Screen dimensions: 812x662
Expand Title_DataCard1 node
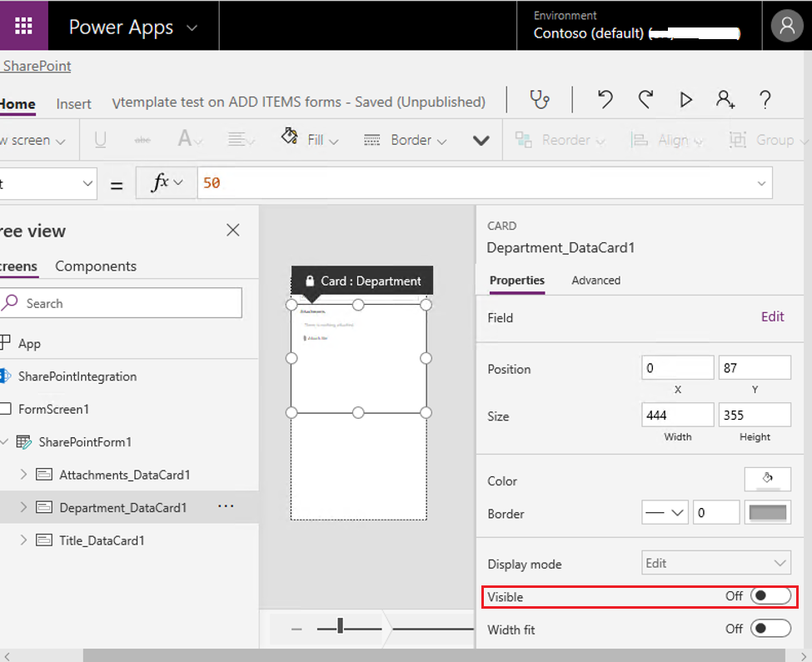point(23,540)
